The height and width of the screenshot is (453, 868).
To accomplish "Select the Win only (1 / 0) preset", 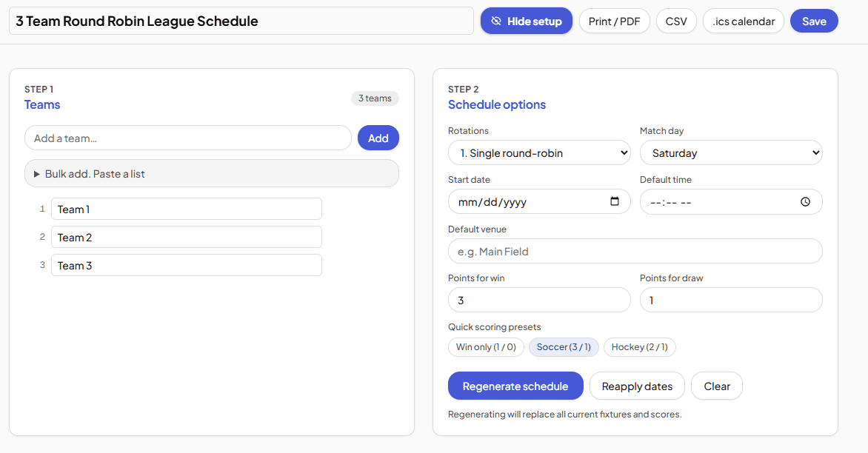I will (x=486, y=347).
